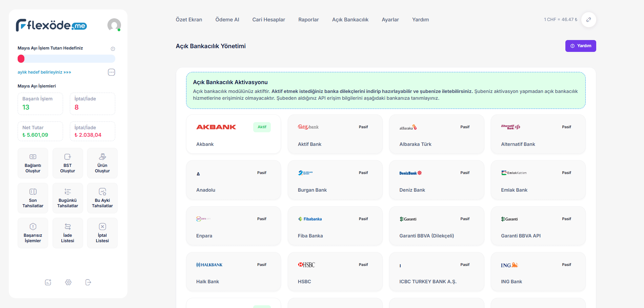Open the BST Oluştur tile
The height and width of the screenshot is (308, 644).
tap(67, 163)
